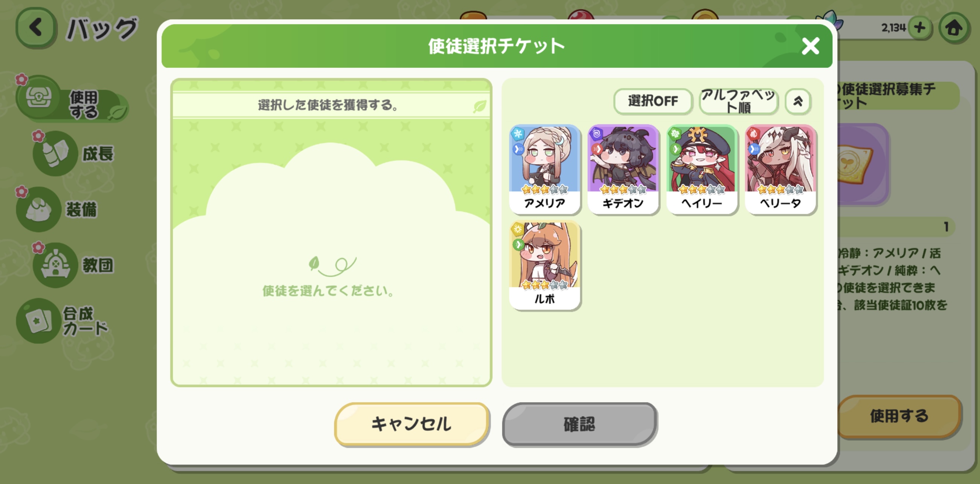Viewport: 980px width, 484px height.
Task: Click the キャンセル button
Action: pyautogui.click(x=412, y=424)
